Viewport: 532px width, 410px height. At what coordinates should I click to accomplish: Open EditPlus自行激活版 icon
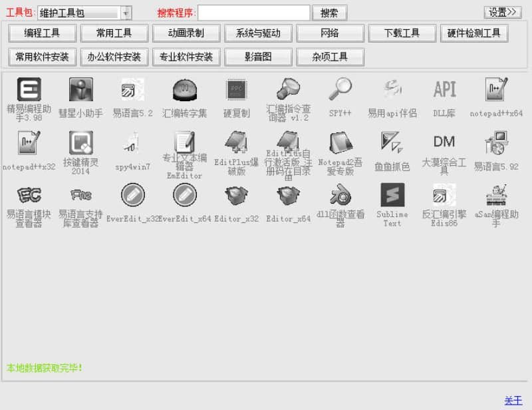pos(289,141)
